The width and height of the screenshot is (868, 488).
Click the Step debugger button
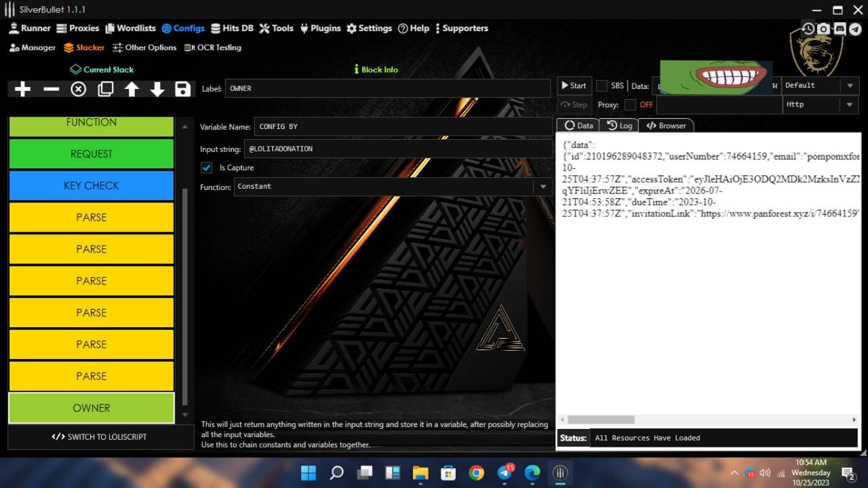coord(574,105)
